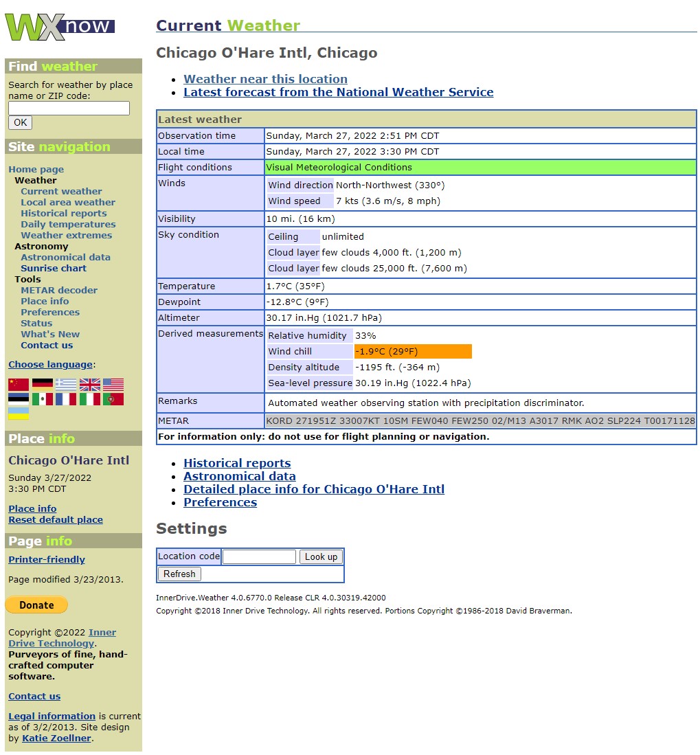700x755 pixels.
Task: Click the -12.8°C (9°F) dewpoint value
Action: tap(297, 302)
